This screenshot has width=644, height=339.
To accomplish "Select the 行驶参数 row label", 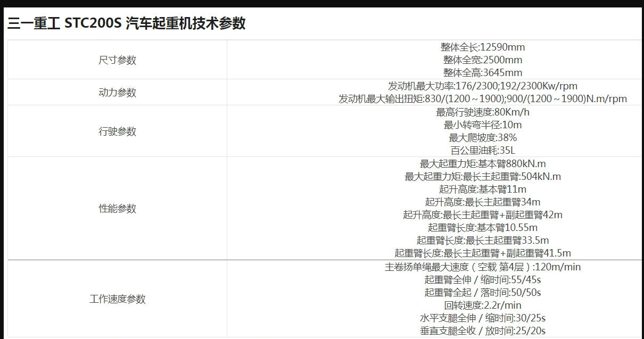I will point(118,131).
